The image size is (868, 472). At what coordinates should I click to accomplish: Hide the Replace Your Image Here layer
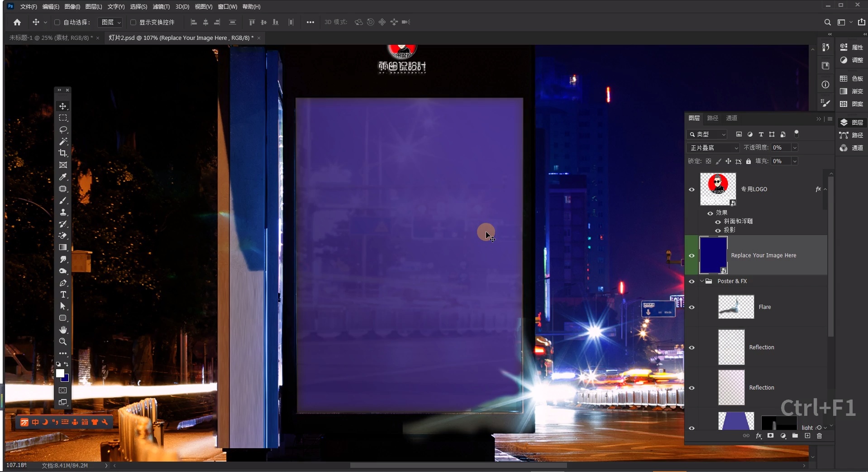click(x=692, y=255)
